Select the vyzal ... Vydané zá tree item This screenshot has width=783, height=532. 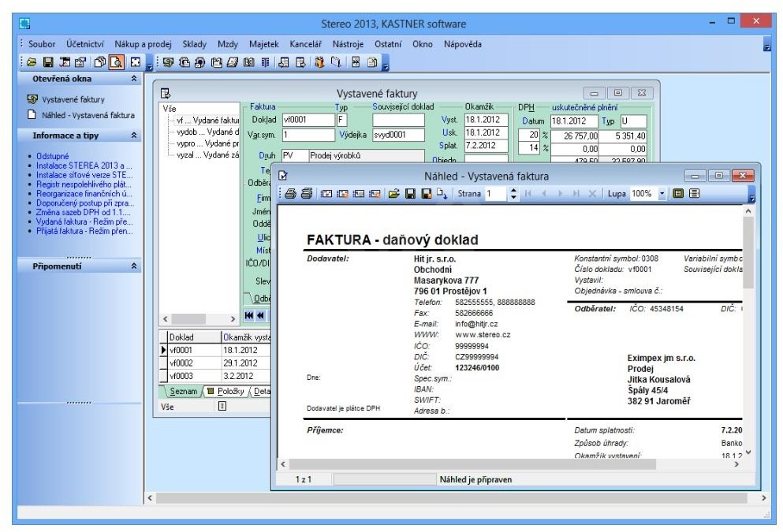tap(207, 154)
